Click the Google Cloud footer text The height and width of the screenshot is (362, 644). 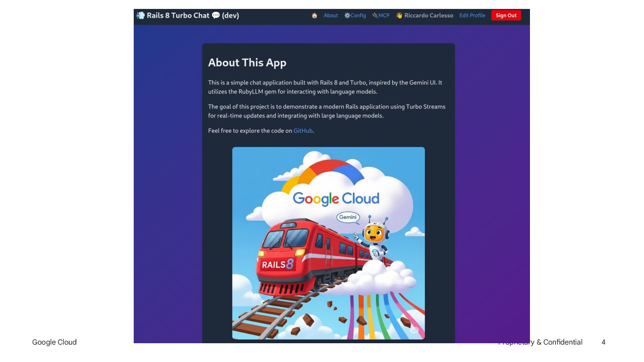55,342
